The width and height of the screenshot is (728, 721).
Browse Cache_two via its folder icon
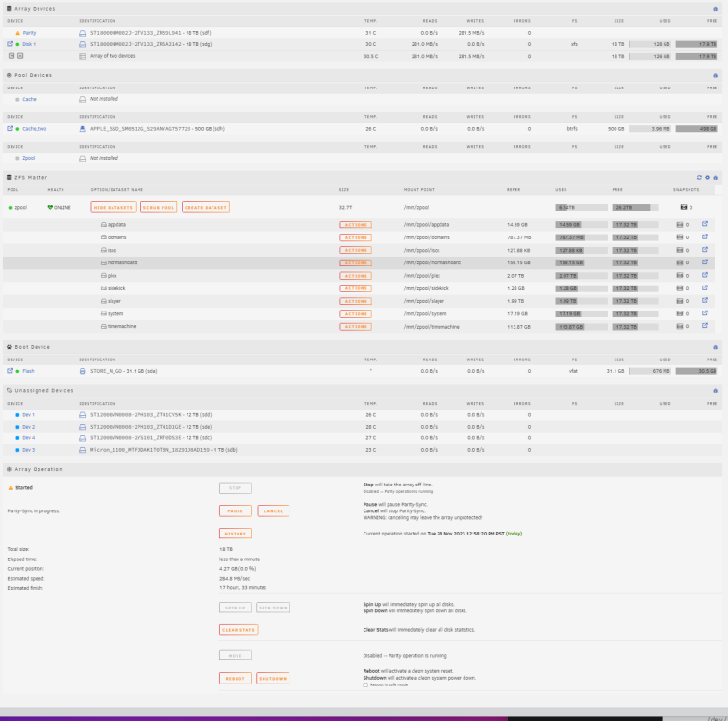tap(10, 129)
